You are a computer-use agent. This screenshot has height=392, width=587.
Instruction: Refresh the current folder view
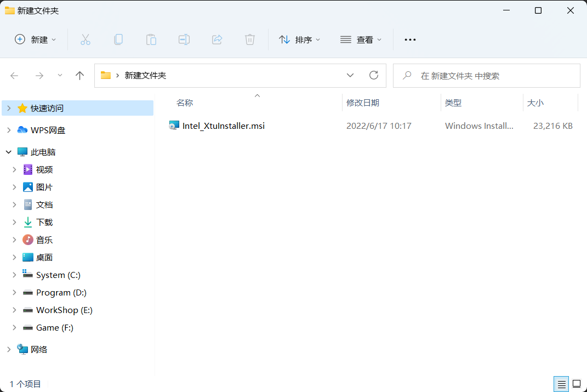(374, 76)
